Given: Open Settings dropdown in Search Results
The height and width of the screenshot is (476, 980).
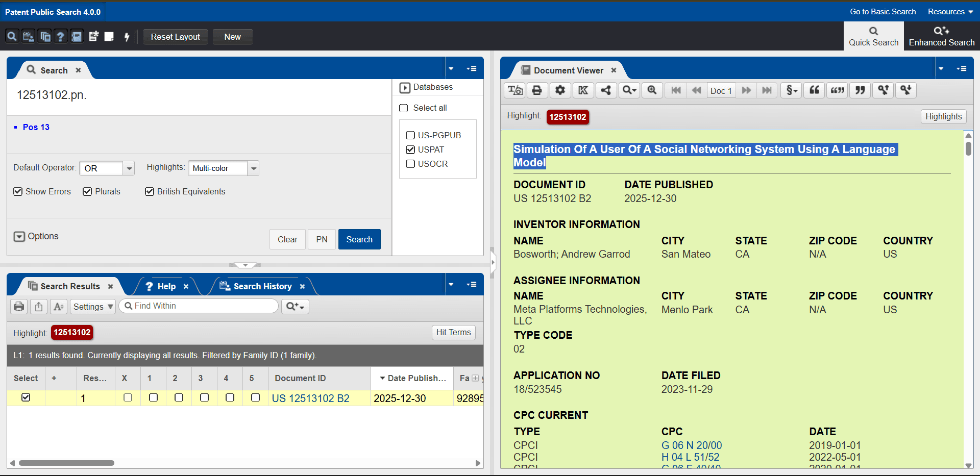Looking at the screenshot, I should 93,307.
